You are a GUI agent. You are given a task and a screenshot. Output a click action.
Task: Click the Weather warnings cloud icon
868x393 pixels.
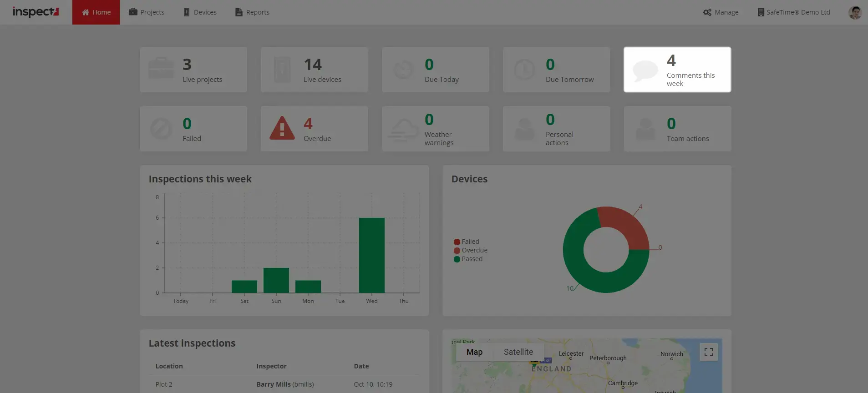[403, 130]
